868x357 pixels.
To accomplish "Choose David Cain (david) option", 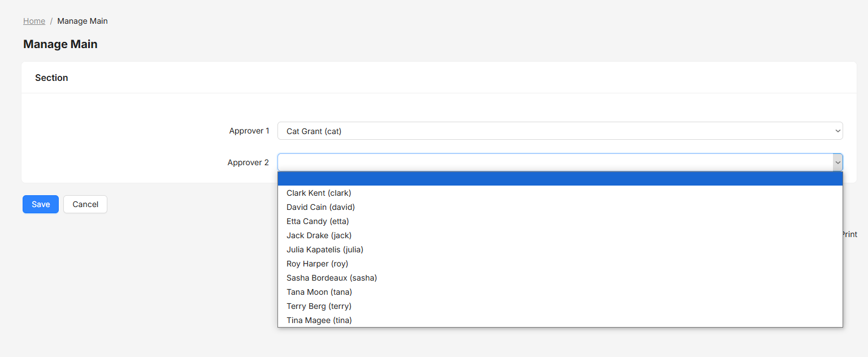I will pyautogui.click(x=560, y=207).
